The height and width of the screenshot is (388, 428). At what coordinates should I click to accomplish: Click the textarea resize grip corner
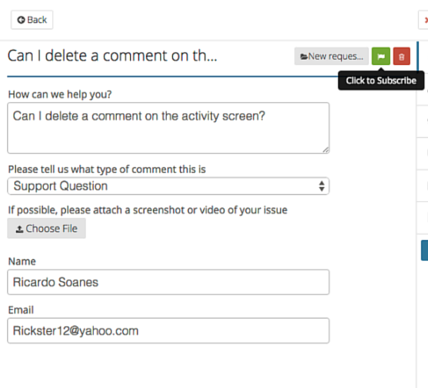coord(326,150)
